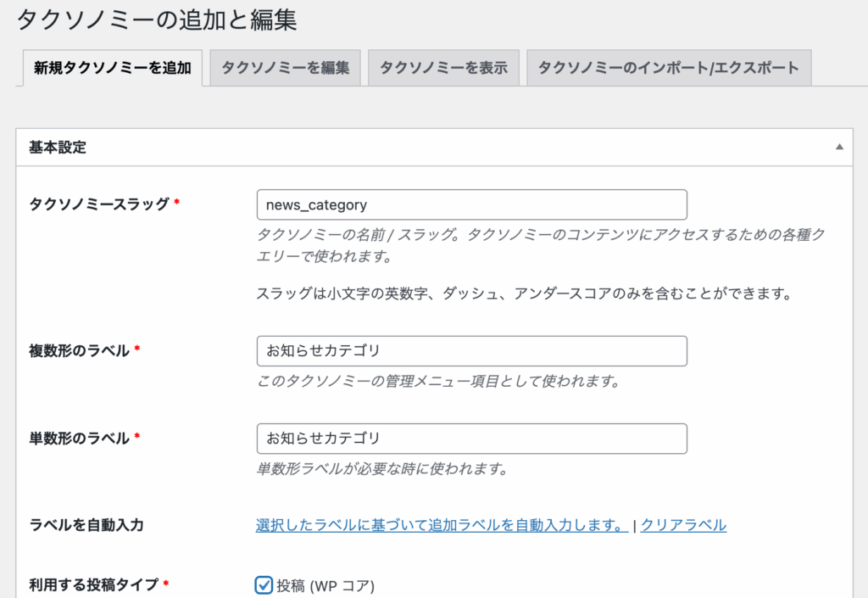Click the 単数形のラベル text input
The width and height of the screenshot is (868, 598).
pos(471,439)
